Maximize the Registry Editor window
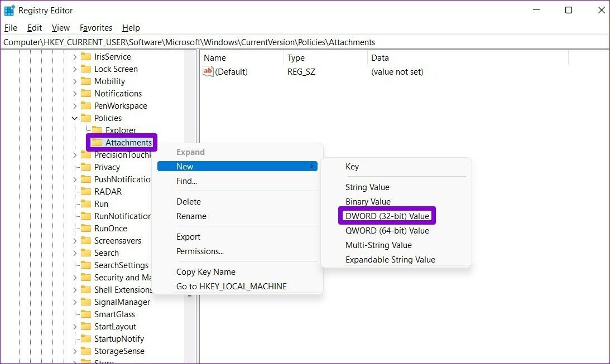The image size is (610, 364). [x=568, y=11]
